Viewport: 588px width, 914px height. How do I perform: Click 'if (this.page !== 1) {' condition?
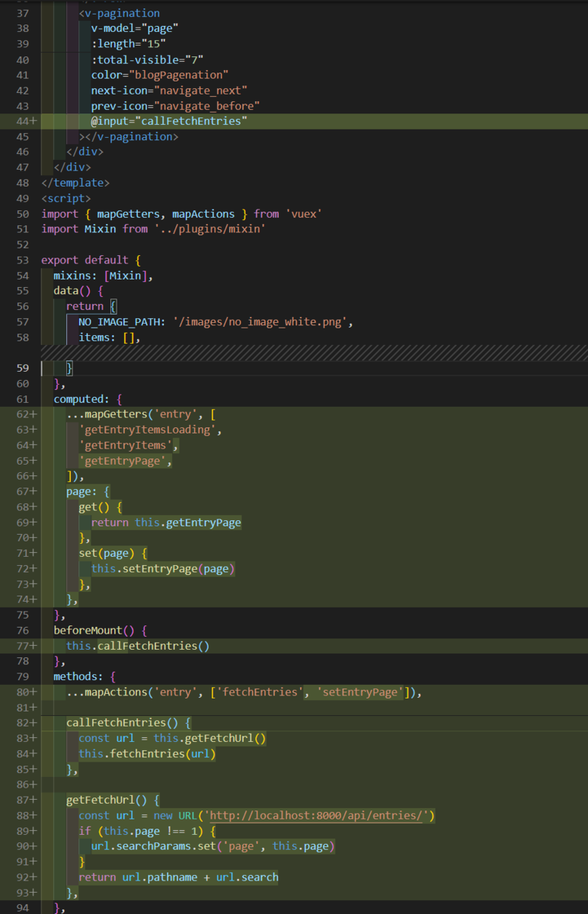click(148, 831)
